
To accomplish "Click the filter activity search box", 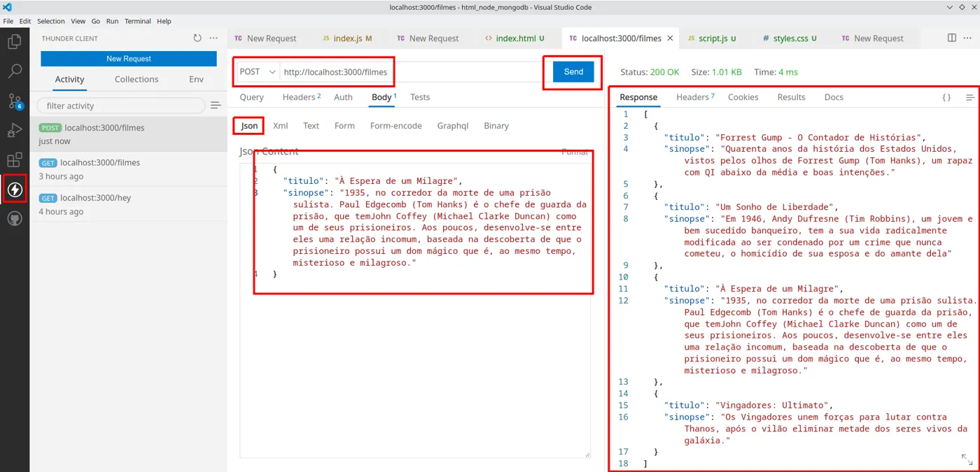I will [121, 106].
